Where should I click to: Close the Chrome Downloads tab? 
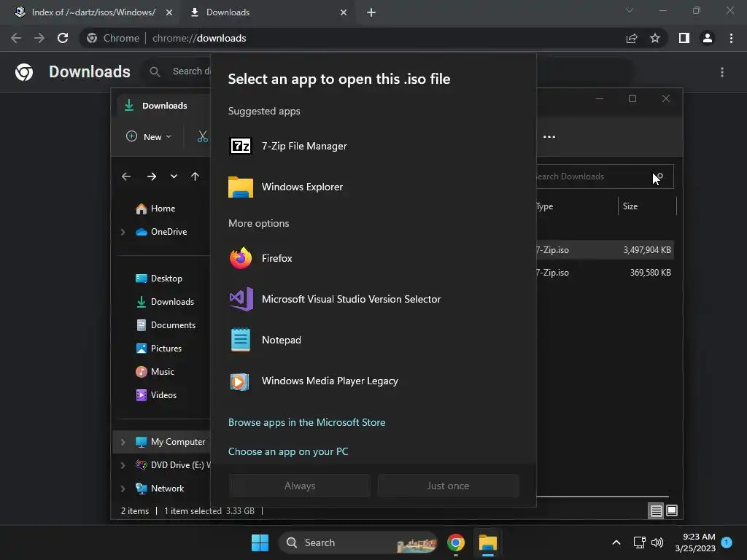tap(344, 12)
